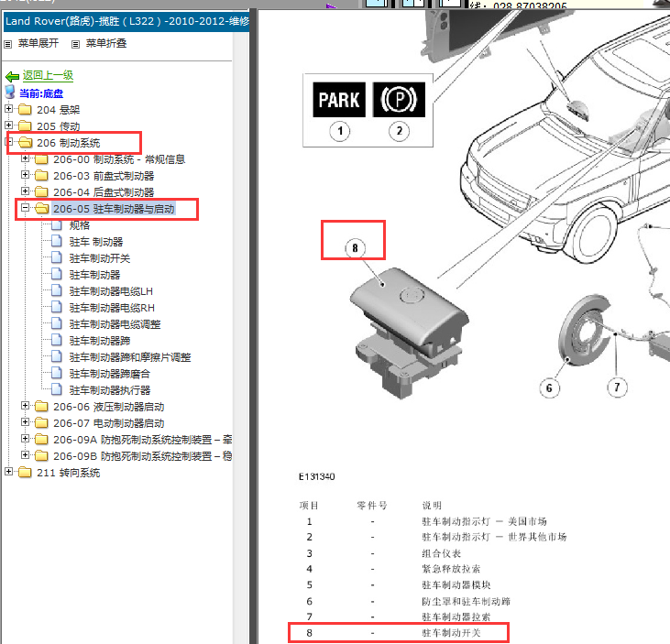
Task: Click the 组合仪表 table row text
Action: click(x=442, y=553)
